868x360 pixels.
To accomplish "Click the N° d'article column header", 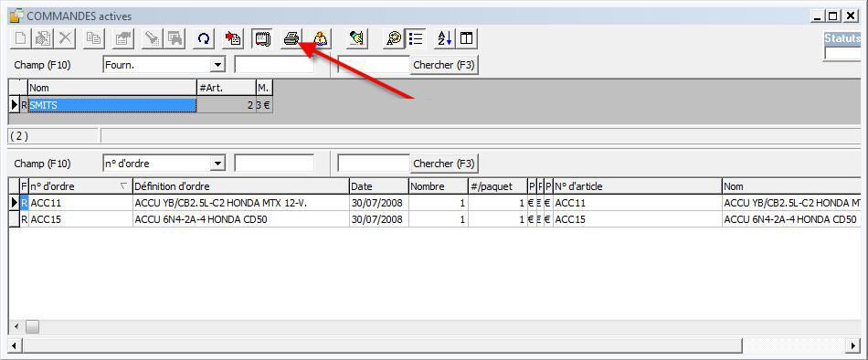I will 637,186.
